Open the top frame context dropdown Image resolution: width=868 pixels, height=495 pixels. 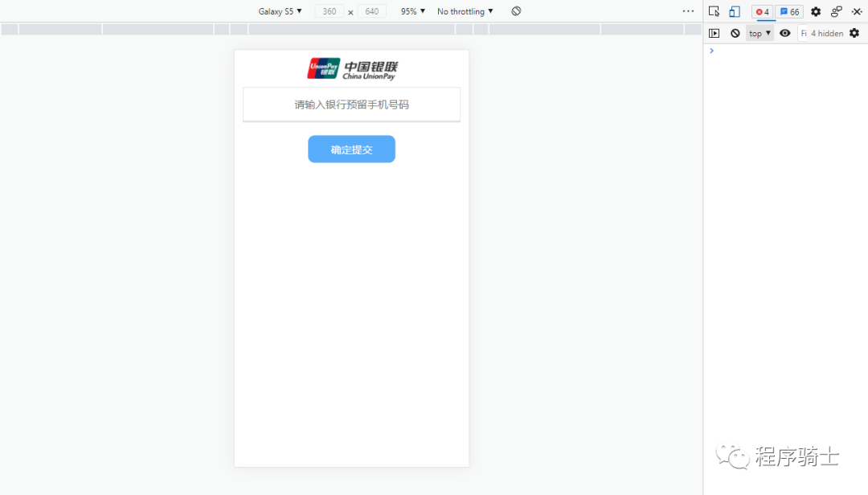tap(759, 33)
